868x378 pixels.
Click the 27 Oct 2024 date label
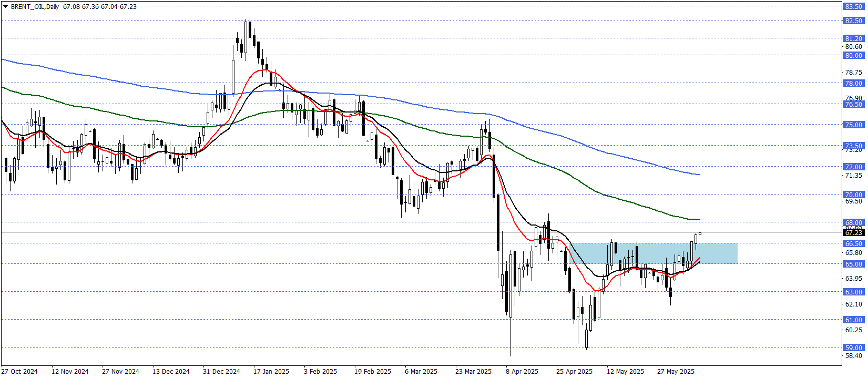[x=19, y=371]
